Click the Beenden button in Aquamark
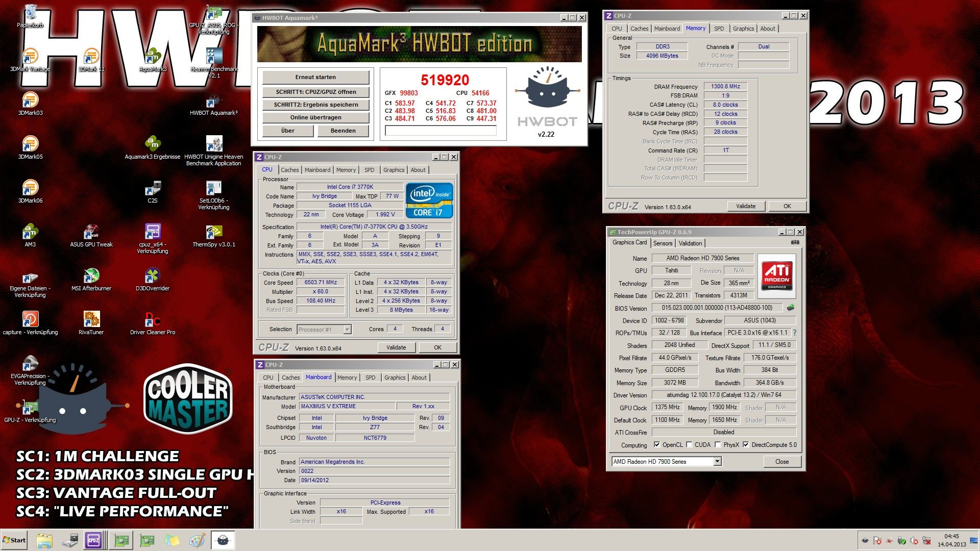This screenshot has width=980, height=551. pos(343,131)
